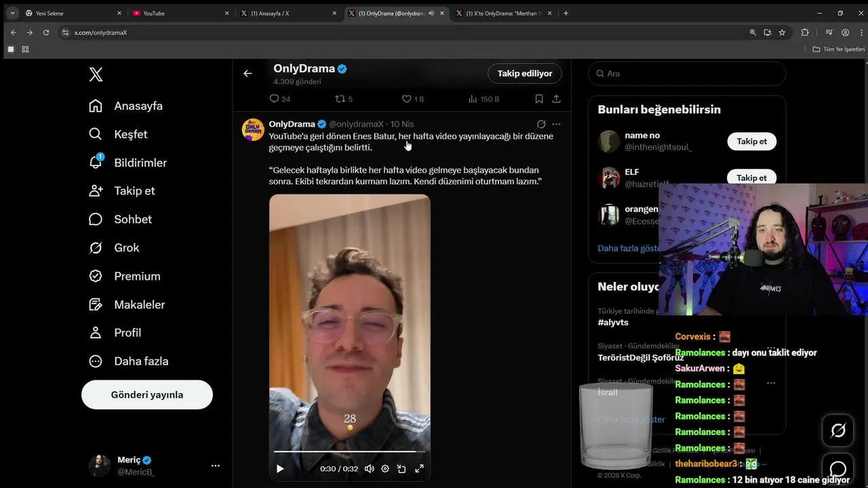Viewport: 868px width, 488px height.
Task: Open floating Grok button
Action: coord(838,430)
